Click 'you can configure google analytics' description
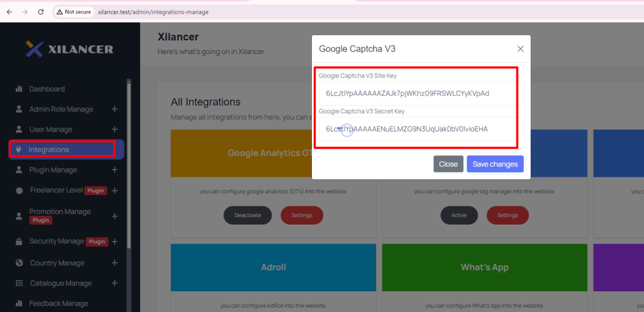Image resolution: width=644 pixels, height=312 pixels. (273, 191)
